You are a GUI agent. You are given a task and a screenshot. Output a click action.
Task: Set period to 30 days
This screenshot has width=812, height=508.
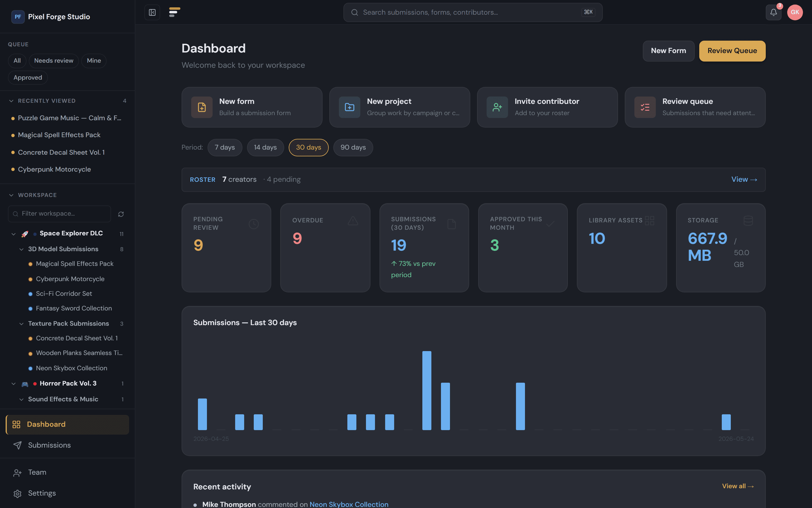(309, 148)
